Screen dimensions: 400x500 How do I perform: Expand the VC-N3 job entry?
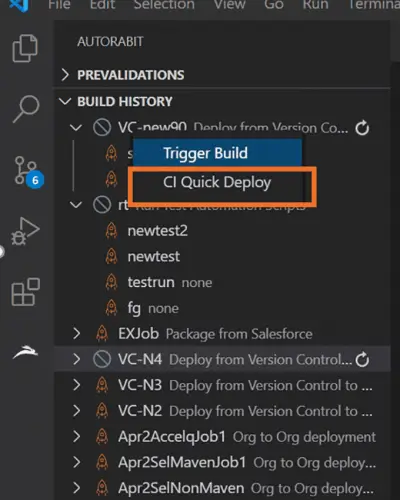pos(76,385)
